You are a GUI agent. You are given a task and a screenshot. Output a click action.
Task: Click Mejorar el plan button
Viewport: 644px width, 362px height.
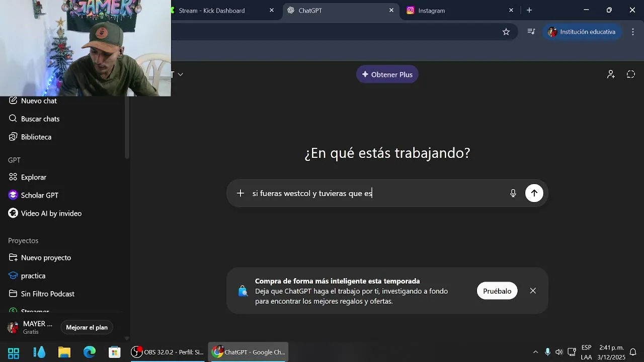click(87, 327)
